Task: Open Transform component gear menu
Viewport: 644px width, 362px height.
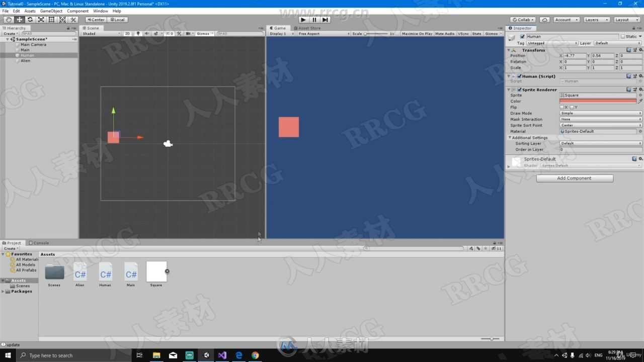Action: click(x=640, y=50)
